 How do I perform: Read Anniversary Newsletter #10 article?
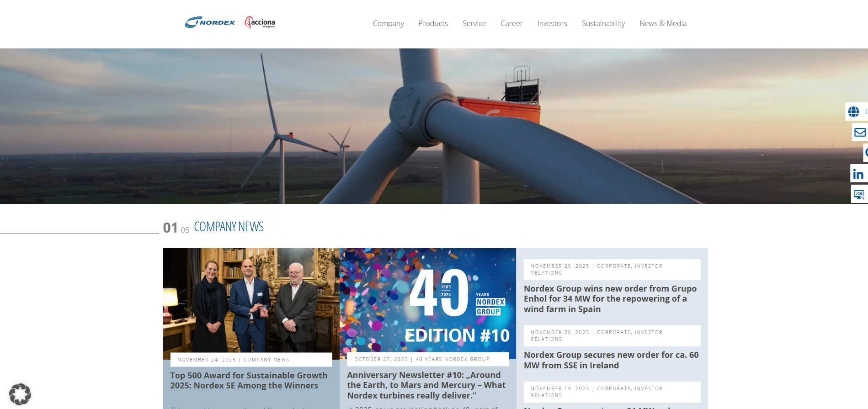coord(426,385)
